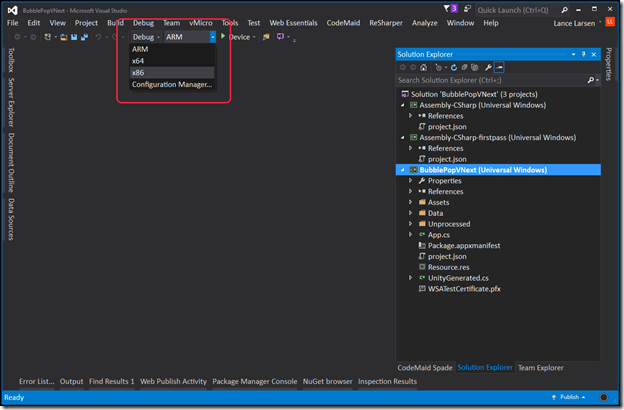This screenshot has width=624, height=410.
Task: Open the File menu
Action: pos(12,23)
